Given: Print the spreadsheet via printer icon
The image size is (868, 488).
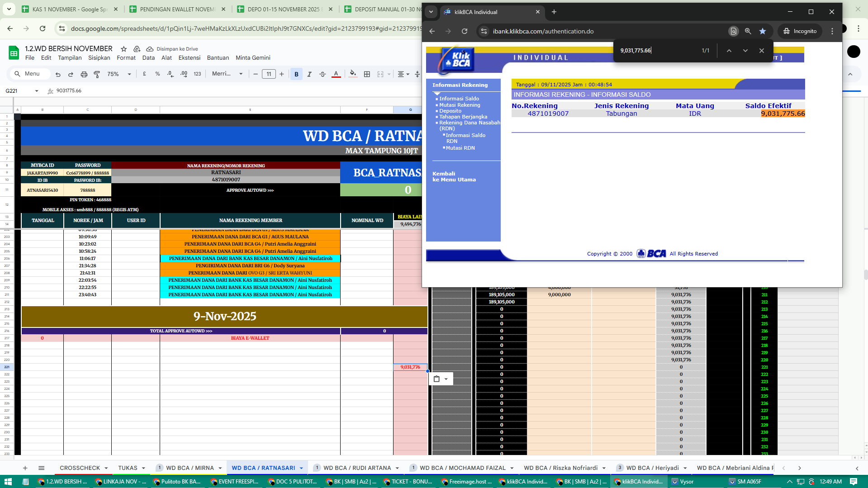Looking at the screenshot, I should (x=84, y=74).
